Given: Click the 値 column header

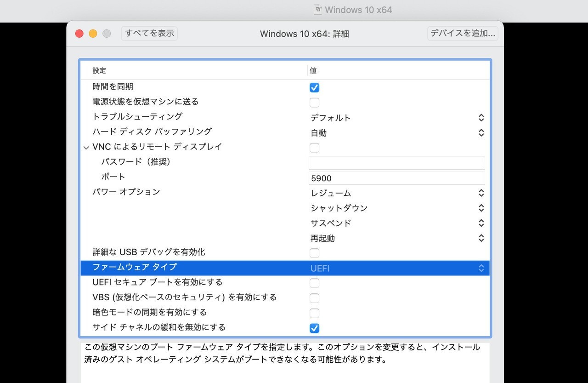Looking at the screenshot, I should click(313, 70).
